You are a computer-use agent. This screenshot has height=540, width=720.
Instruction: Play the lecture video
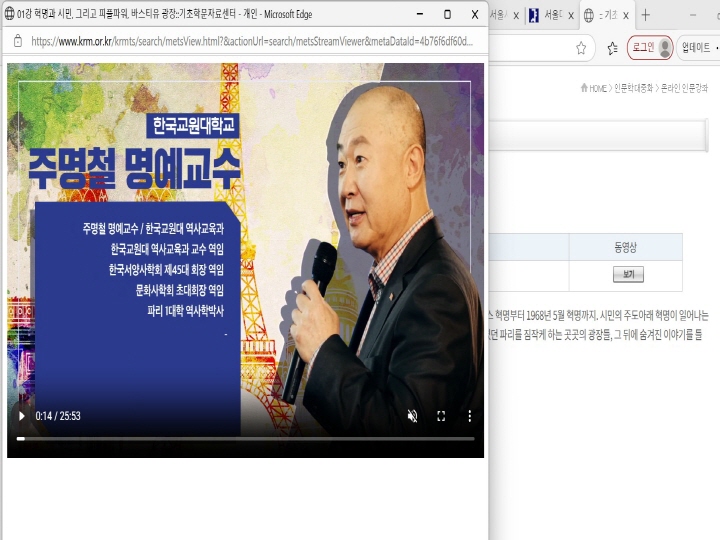(22, 416)
